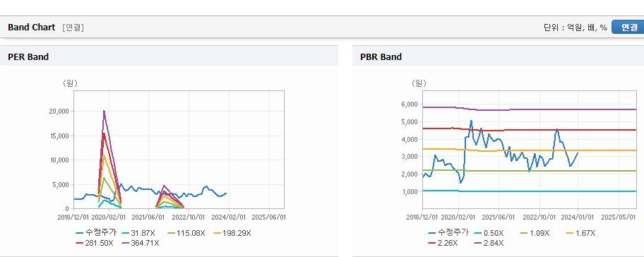Toggle the 281.50X legend entry
The image size is (644, 257).
click(x=95, y=243)
